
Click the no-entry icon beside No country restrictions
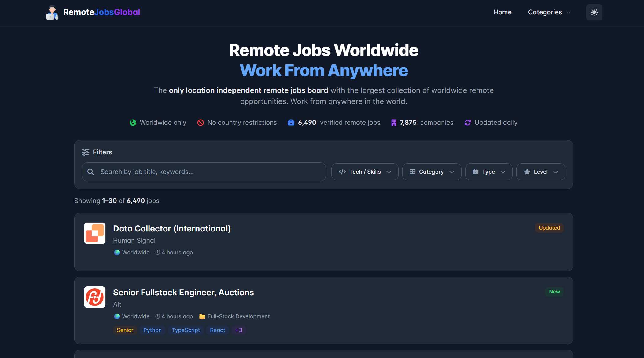pyautogui.click(x=201, y=122)
